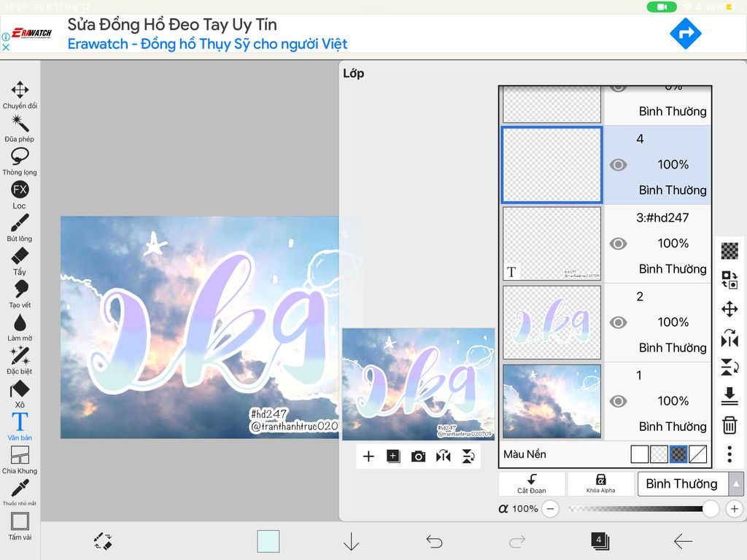Click the move layer icon on right sidebar
The image size is (747, 560).
(729, 309)
